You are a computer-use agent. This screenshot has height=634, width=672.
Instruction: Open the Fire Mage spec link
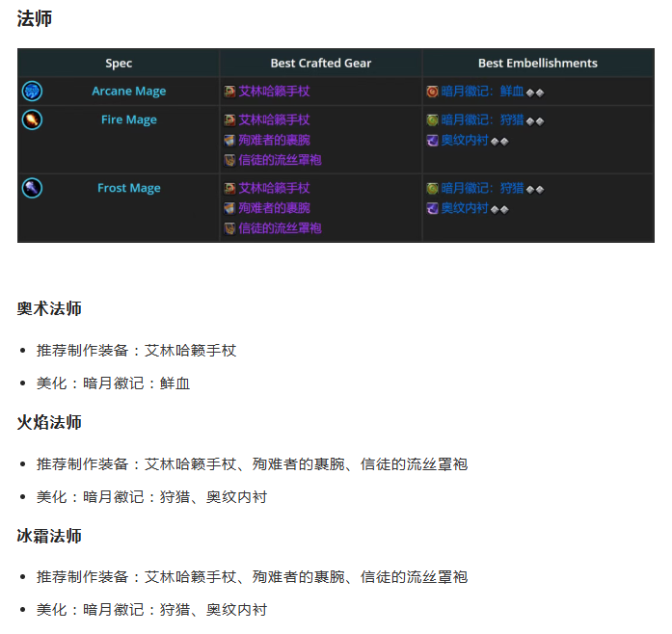pos(129,120)
